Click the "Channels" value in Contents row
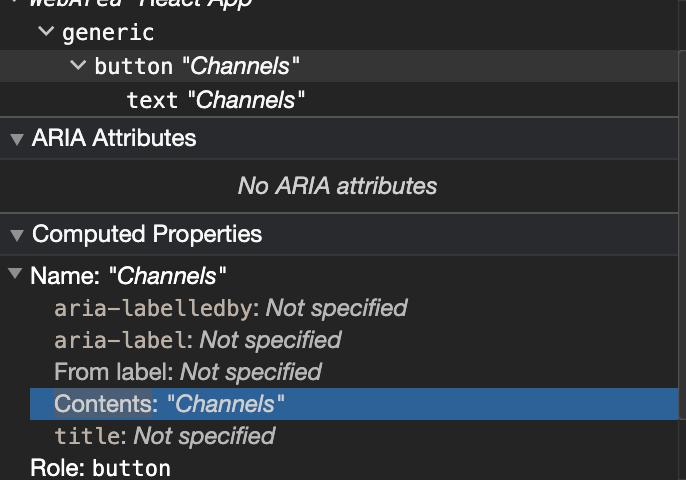Viewport: 686px width, 480px height. [226, 404]
